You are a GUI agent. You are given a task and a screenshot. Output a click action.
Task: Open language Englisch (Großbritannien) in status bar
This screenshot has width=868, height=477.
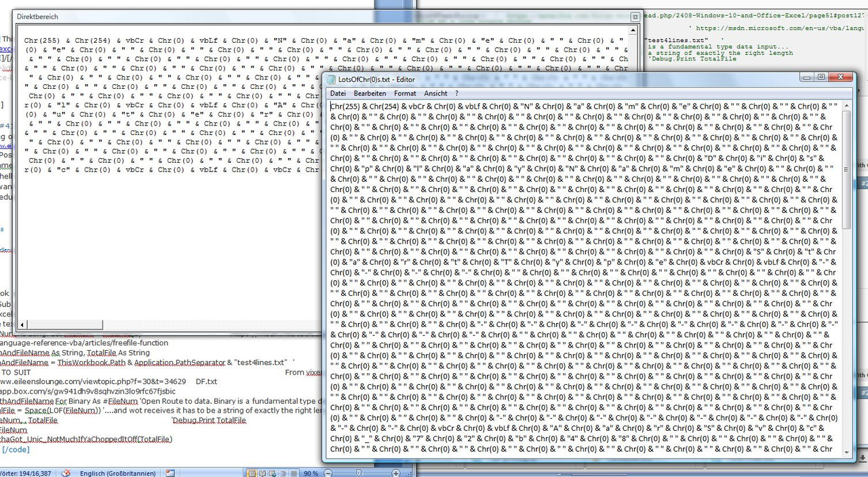pyautogui.click(x=117, y=473)
